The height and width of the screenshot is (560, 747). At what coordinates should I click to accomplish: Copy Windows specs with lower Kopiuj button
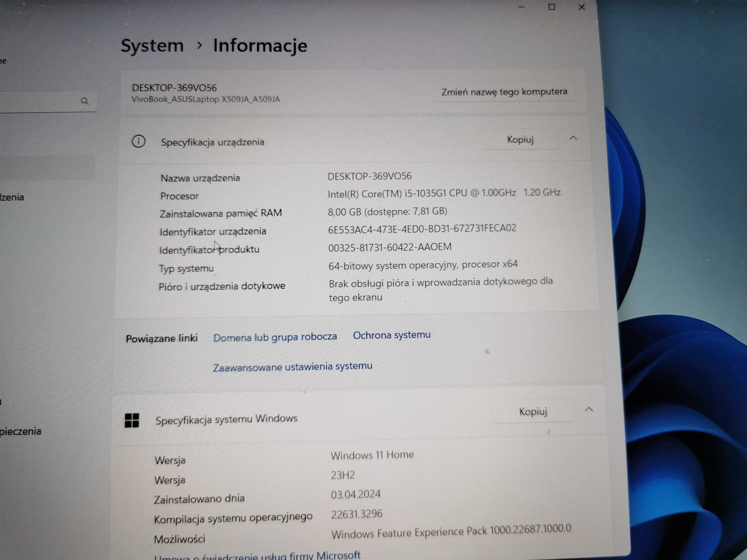pos(533,411)
